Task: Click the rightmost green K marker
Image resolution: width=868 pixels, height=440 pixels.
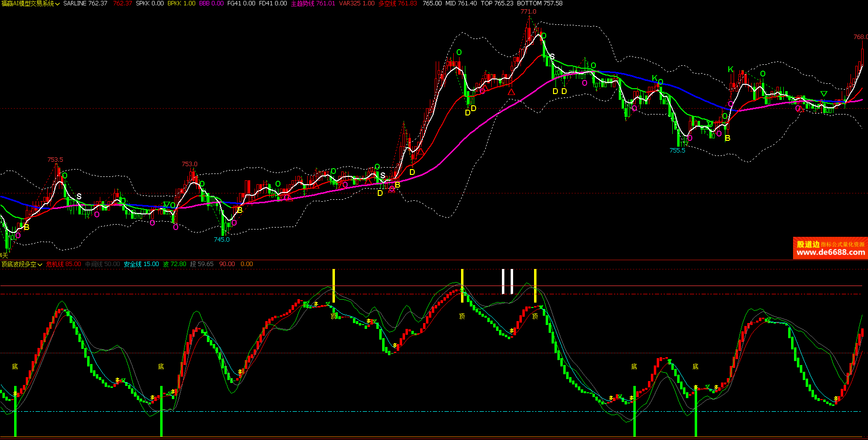Action: 730,70
